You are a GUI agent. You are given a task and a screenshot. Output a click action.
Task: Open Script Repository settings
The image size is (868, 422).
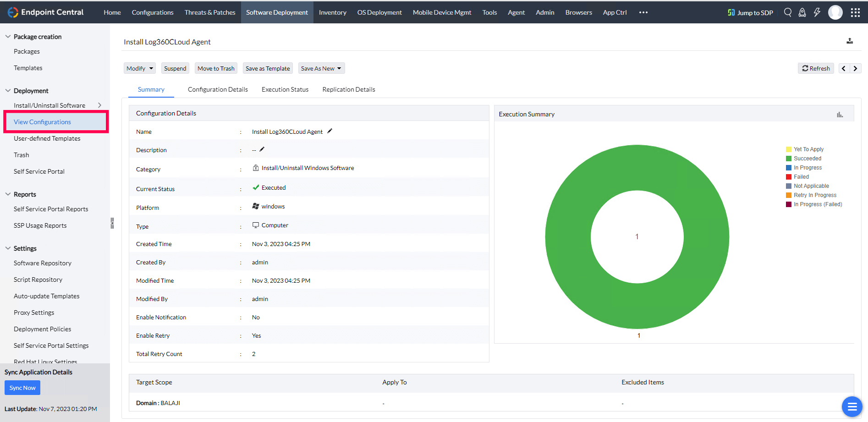click(38, 280)
